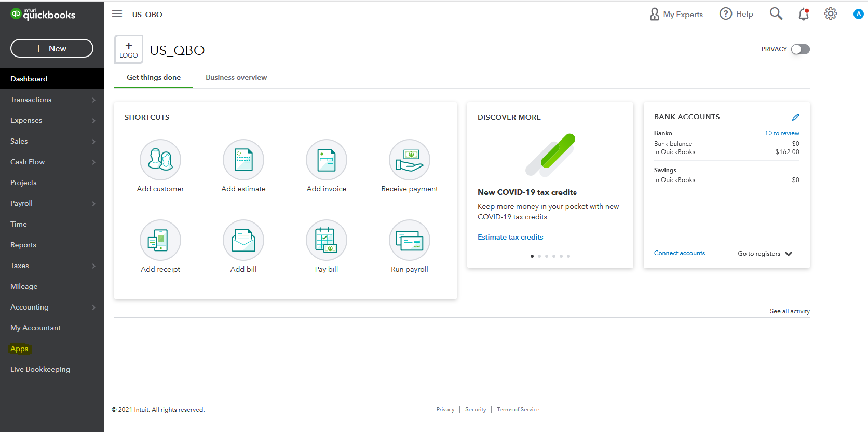Image resolution: width=868 pixels, height=432 pixels.
Task: Expand the Sales submenu chevron
Action: [94, 142]
